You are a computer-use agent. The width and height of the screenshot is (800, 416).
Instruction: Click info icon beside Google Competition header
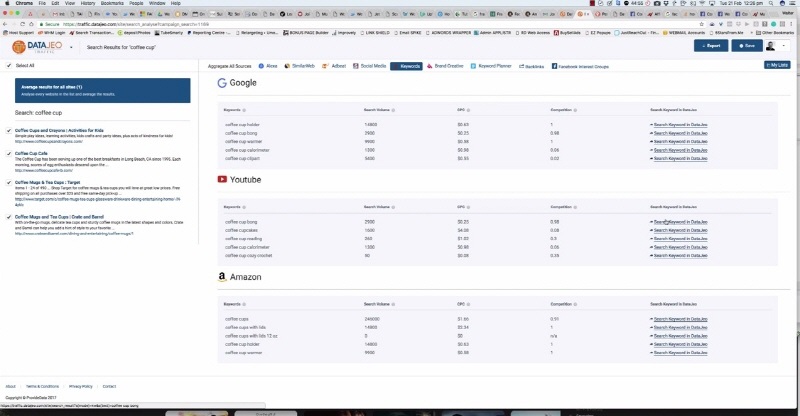click(x=575, y=110)
